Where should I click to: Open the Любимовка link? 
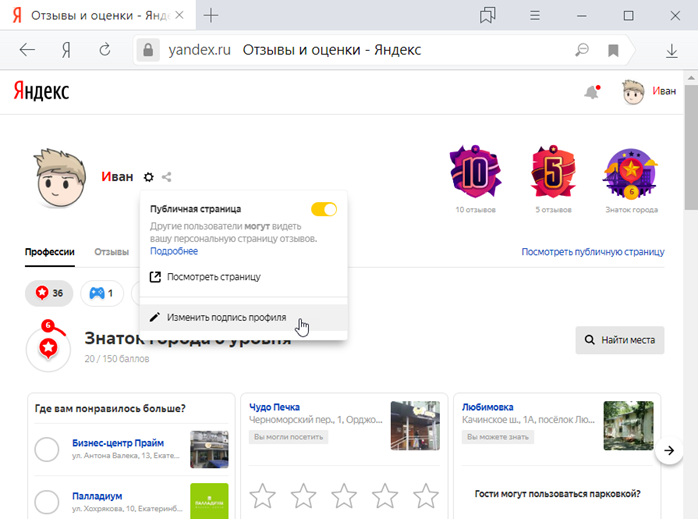coord(487,407)
